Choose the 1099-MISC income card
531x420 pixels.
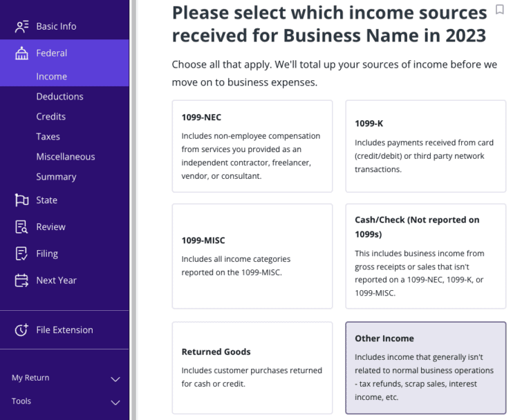tap(252, 256)
